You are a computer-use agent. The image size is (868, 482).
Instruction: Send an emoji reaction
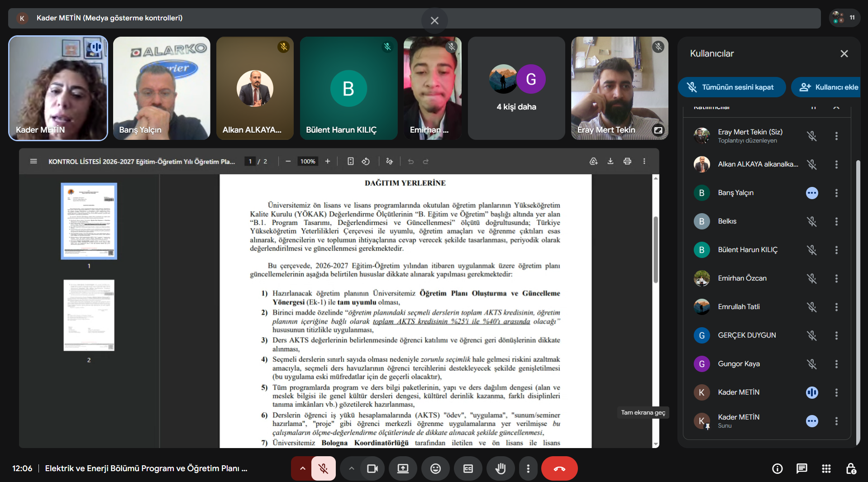[435, 468]
